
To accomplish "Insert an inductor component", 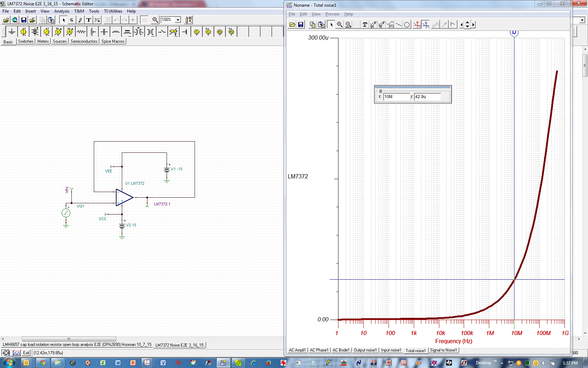I will coord(116,32).
